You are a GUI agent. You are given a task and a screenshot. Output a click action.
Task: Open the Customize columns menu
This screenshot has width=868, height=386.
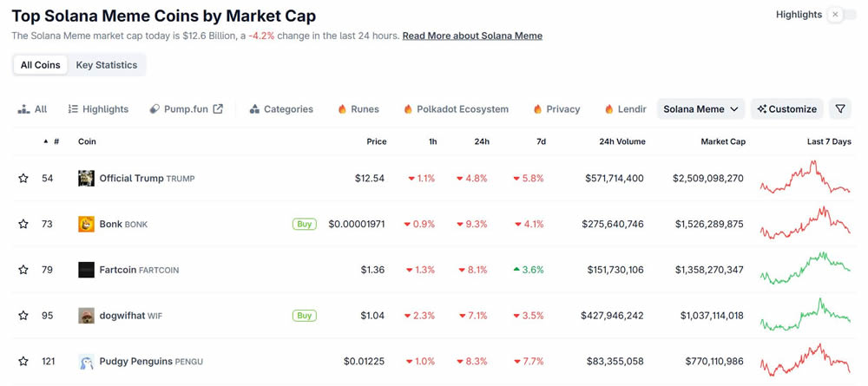(786, 109)
